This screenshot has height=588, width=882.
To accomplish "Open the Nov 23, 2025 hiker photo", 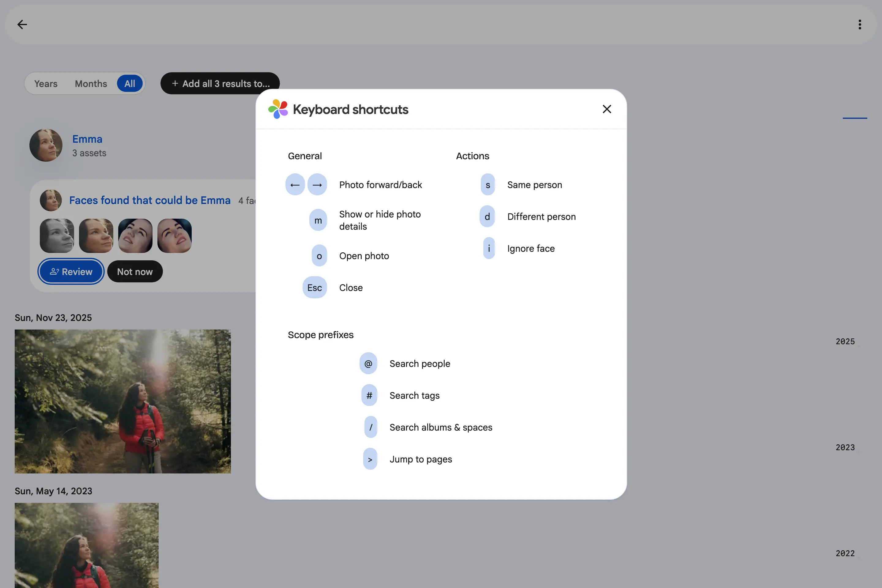I will [123, 401].
